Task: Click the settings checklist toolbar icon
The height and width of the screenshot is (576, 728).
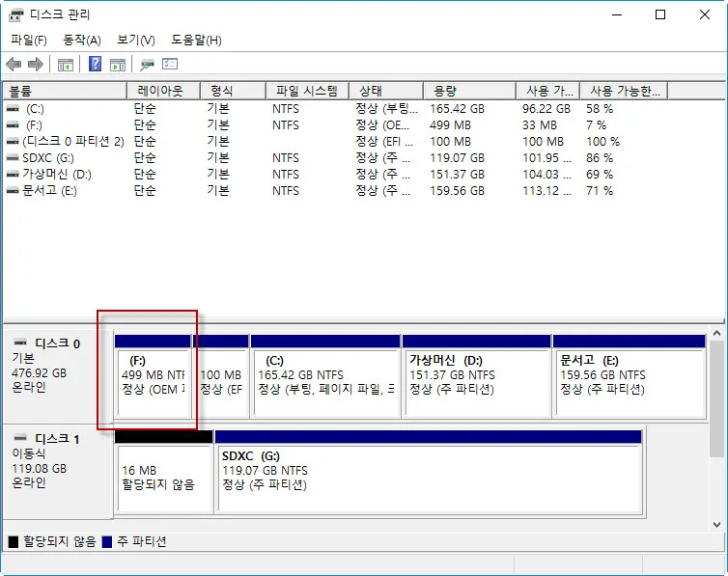Action: [x=170, y=64]
